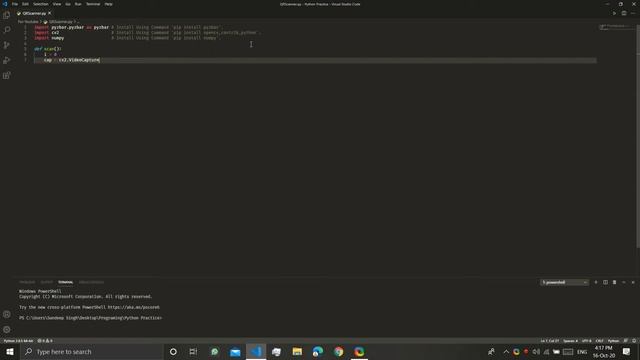This screenshot has width=640, height=360.
Task: Change language mode Python in status bar
Action: tap(613, 340)
